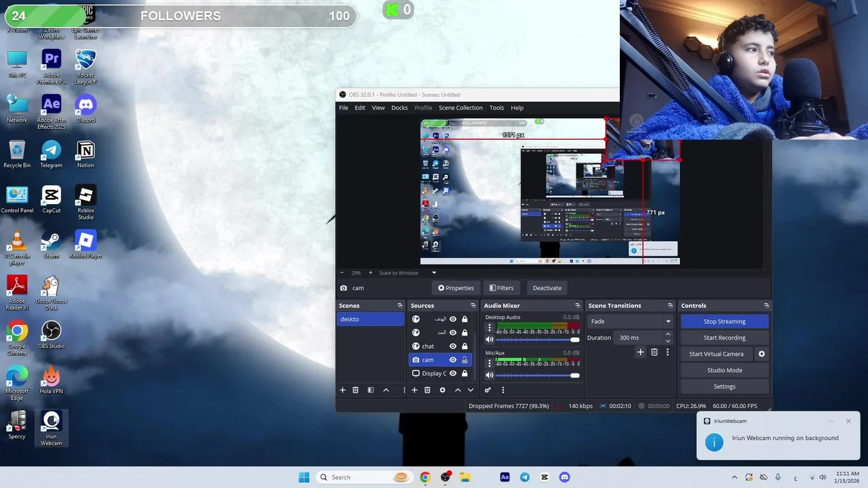The width and height of the screenshot is (868, 488).
Task: Toggle visibility of Display C source
Action: point(453,373)
